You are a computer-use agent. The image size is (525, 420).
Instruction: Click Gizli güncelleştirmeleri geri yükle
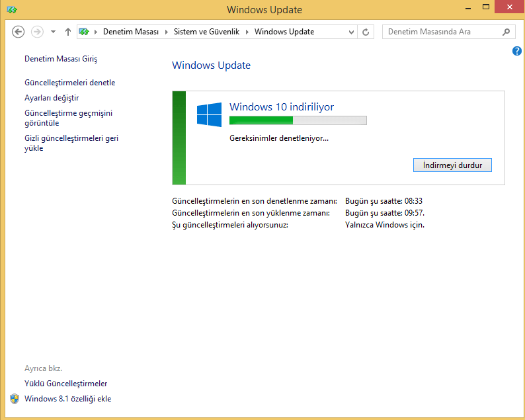tap(71, 143)
